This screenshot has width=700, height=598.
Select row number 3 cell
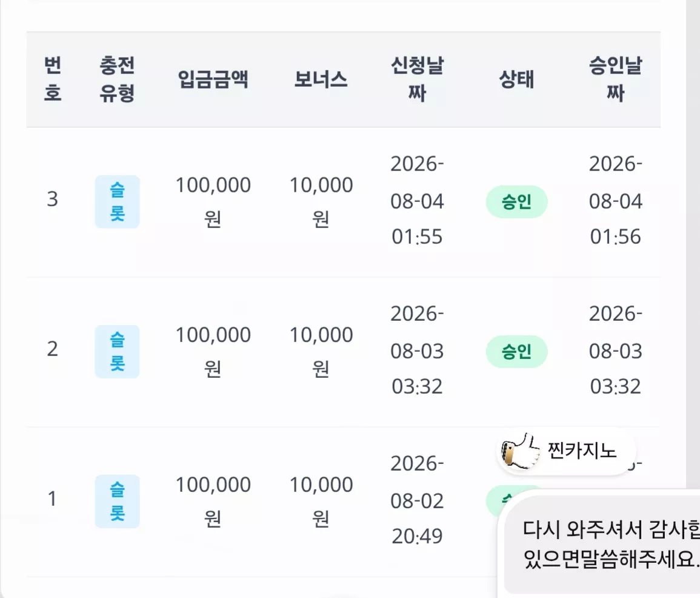coord(52,199)
